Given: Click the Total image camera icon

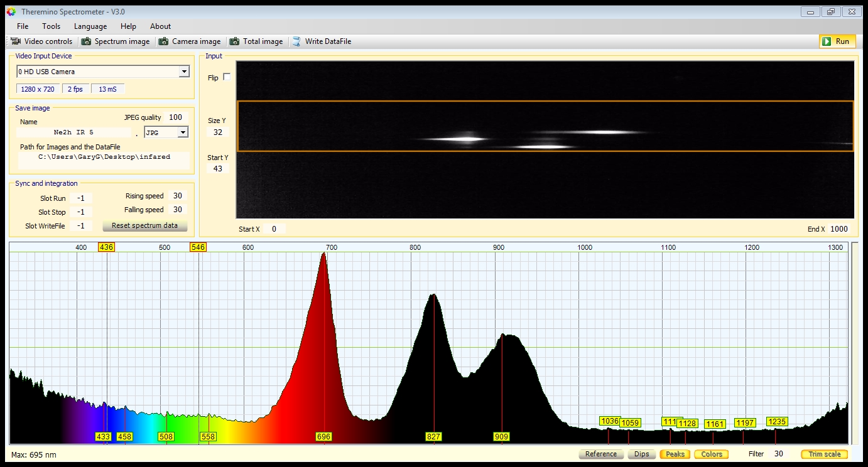Looking at the screenshot, I should tap(234, 41).
